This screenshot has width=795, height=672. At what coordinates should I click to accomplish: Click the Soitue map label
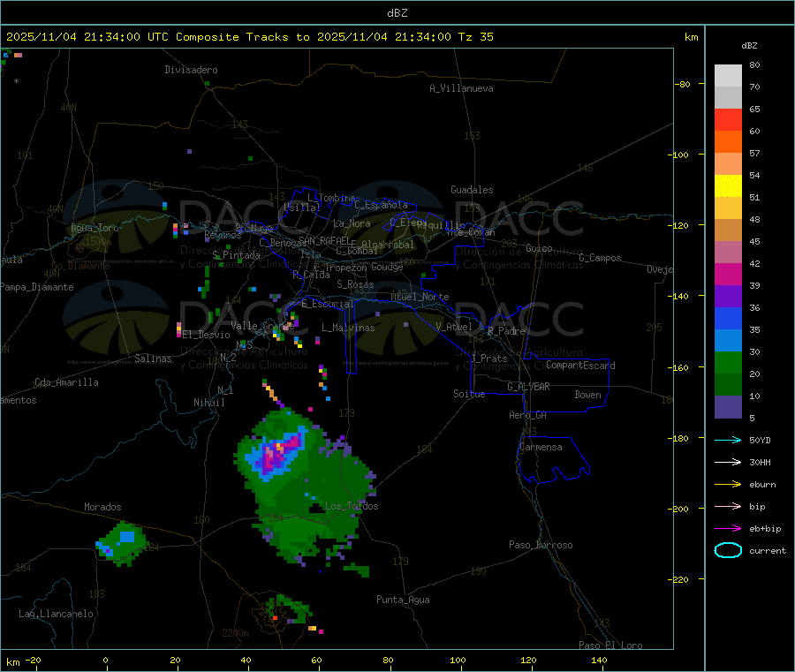click(x=469, y=394)
